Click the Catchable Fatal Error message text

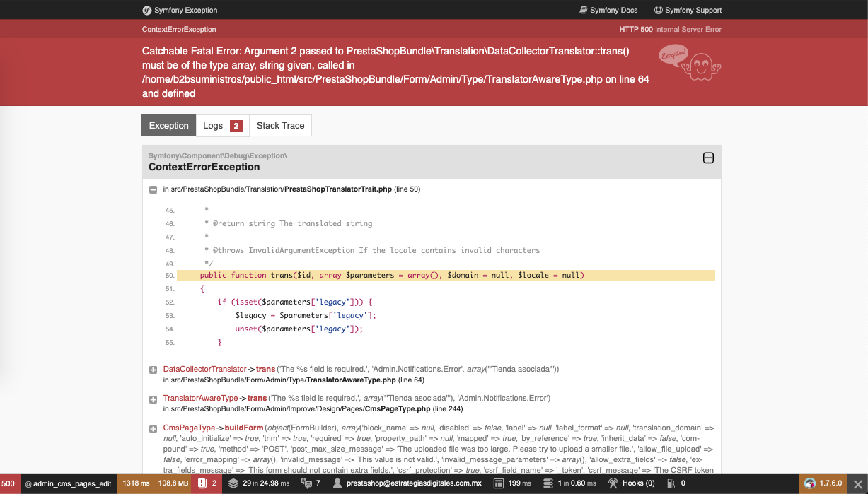pos(395,72)
